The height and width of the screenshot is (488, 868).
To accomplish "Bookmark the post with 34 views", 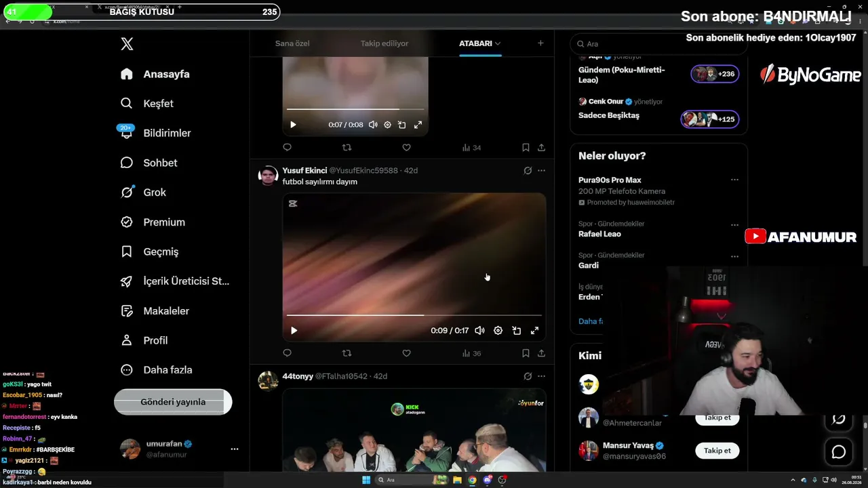I will [526, 147].
